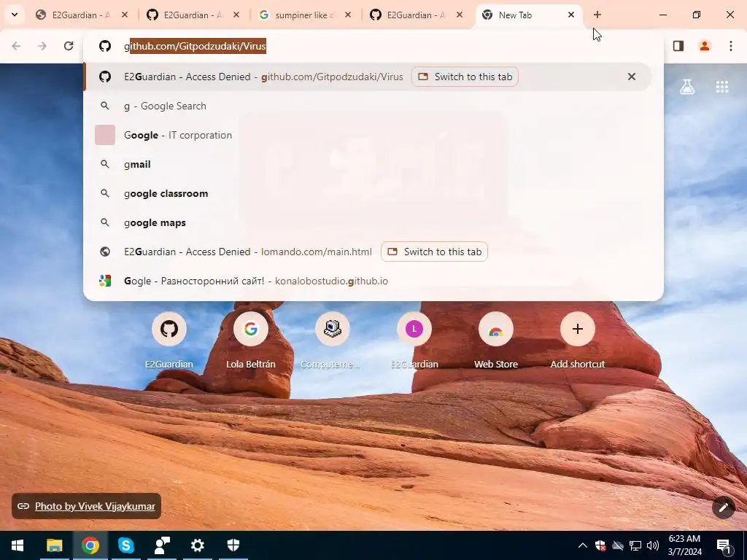Click the OneDrive cloud tray icon

coord(618,545)
